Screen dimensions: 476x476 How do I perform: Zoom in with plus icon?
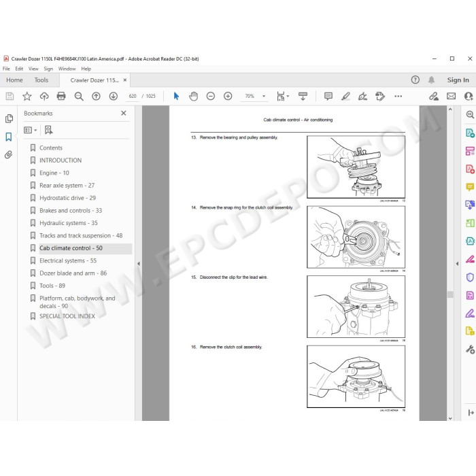pos(228,97)
